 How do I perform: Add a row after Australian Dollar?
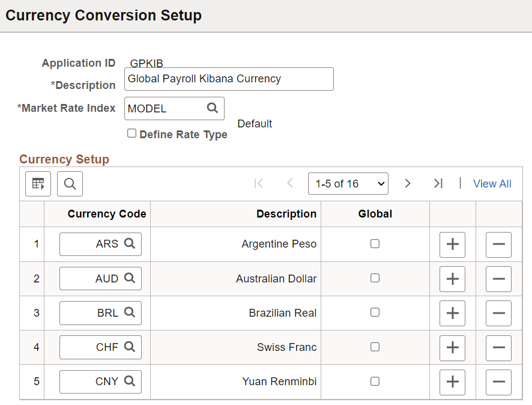[x=452, y=278]
